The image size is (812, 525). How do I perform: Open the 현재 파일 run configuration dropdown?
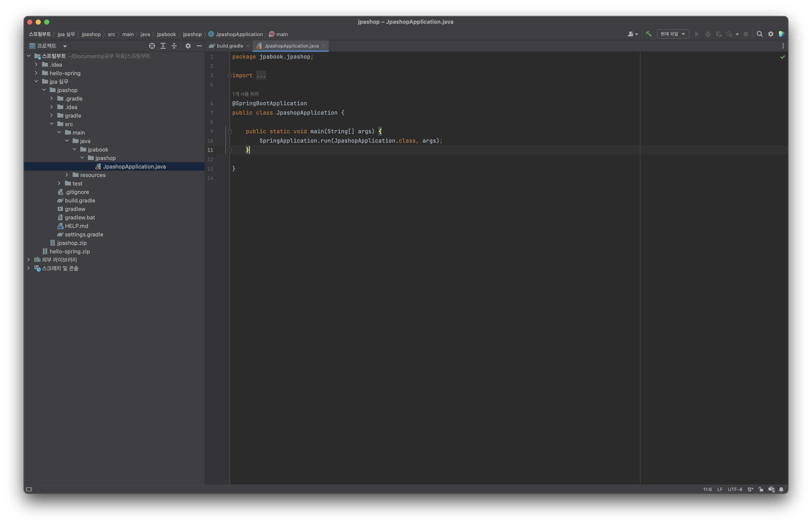[672, 34]
